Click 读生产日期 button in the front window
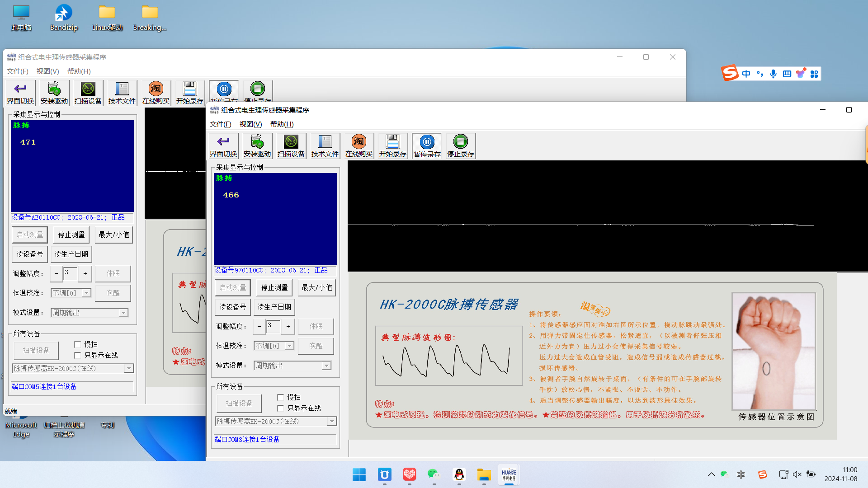868x488 pixels. tap(274, 307)
